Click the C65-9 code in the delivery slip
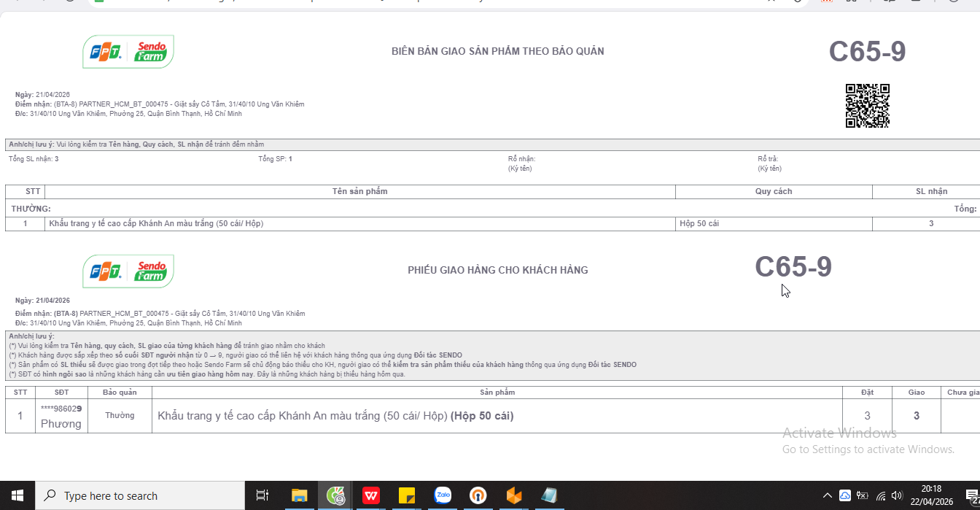Screen dimensions: 980x510 (x=793, y=267)
